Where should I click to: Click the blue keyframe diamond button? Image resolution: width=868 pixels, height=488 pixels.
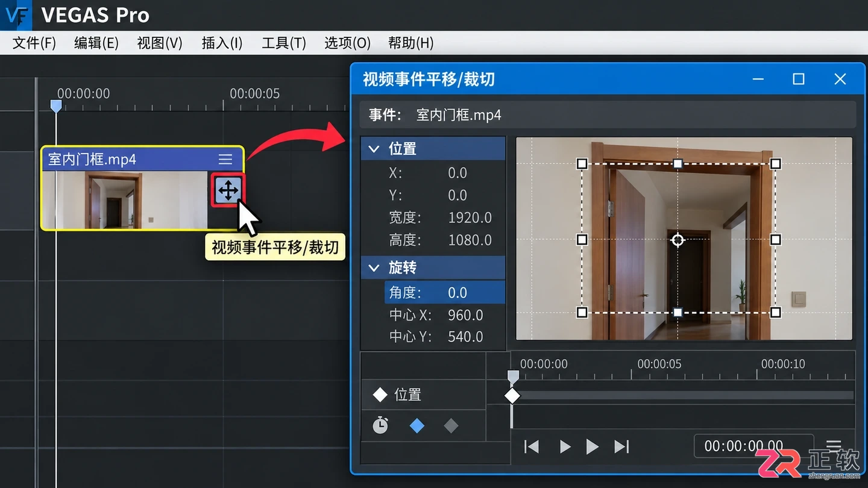(417, 426)
